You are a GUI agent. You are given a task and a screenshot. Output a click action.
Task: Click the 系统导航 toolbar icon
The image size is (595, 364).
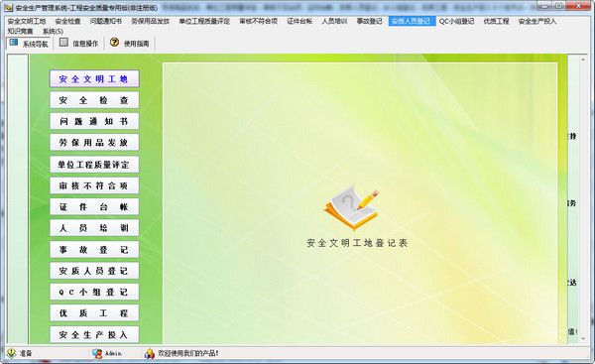tap(14, 42)
